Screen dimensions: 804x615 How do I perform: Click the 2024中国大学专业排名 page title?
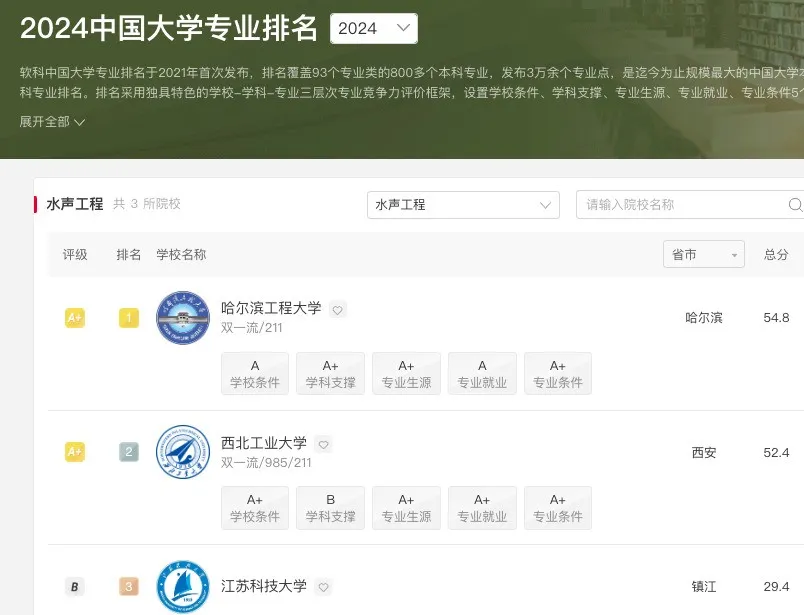click(x=169, y=28)
